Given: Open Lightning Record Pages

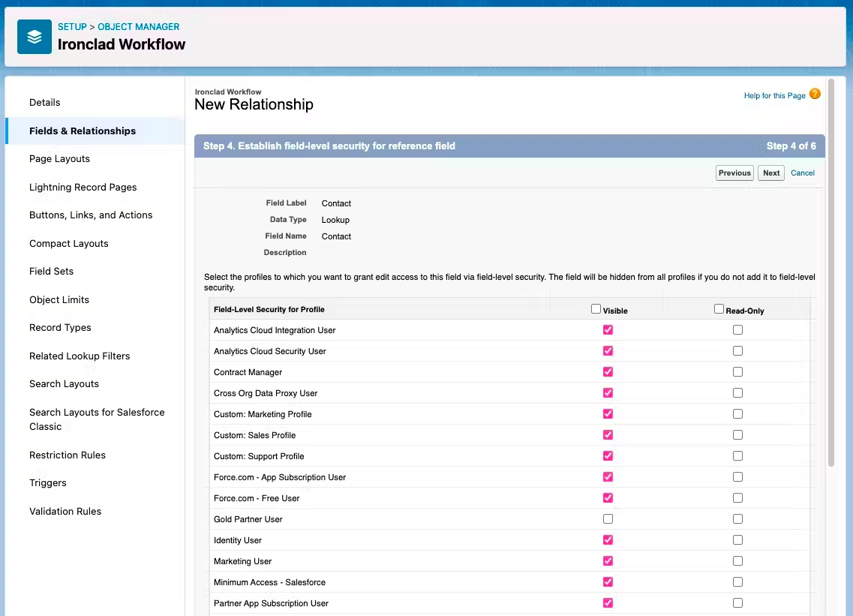Looking at the screenshot, I should pyautogui.click(x=83, y=187).
